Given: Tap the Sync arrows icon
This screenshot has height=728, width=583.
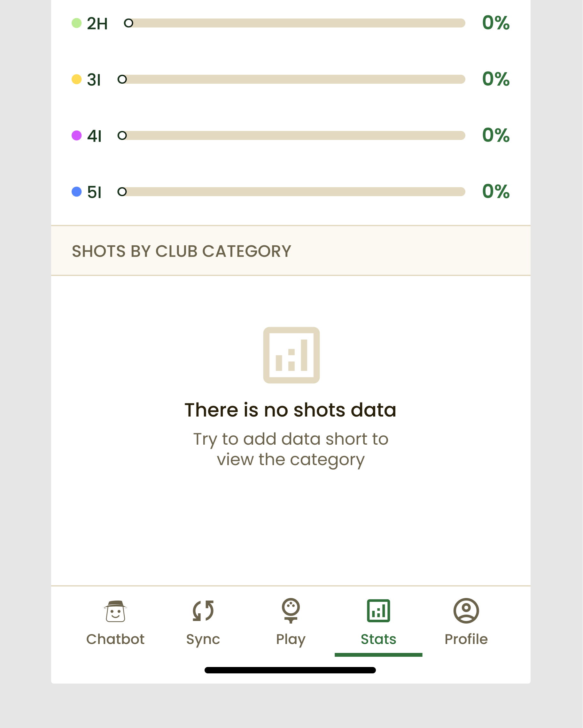Looking at the screenshot, I should [203, 611].
